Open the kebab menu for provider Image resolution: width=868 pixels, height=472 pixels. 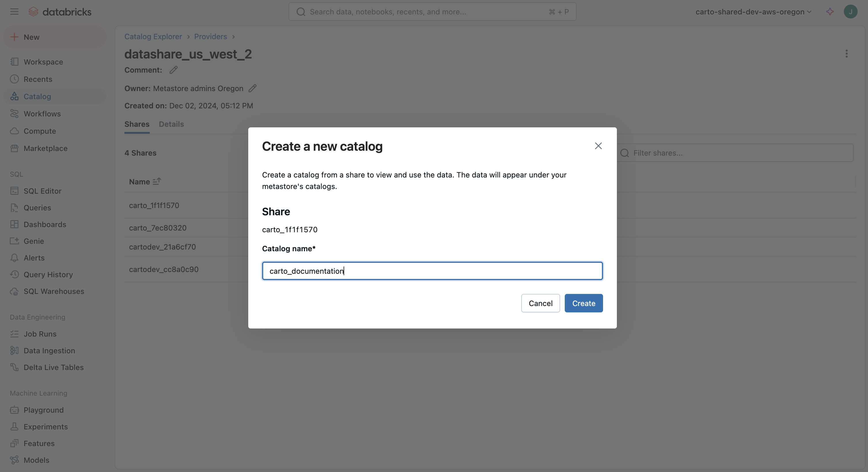846,54
